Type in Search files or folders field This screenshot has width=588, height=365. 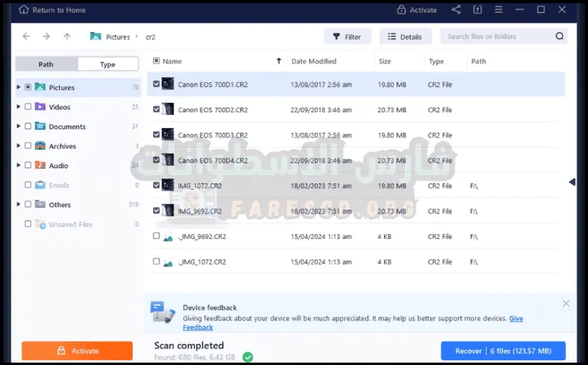(x=497, y=37)
